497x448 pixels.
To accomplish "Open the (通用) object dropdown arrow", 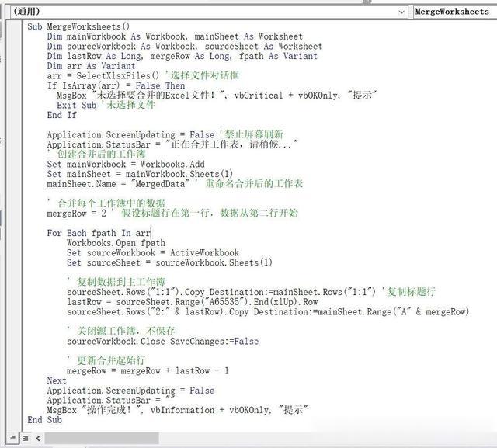I will 401,12.
